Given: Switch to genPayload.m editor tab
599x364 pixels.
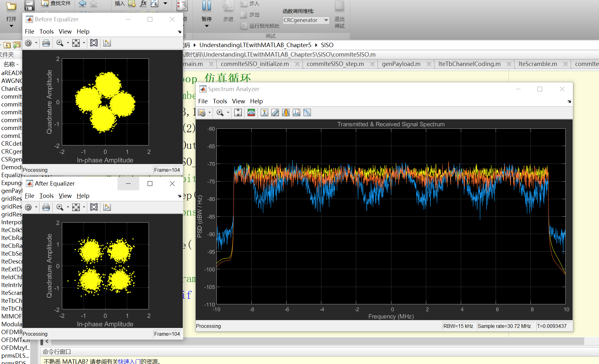Looking at the screenshot, I should (401, 64).
